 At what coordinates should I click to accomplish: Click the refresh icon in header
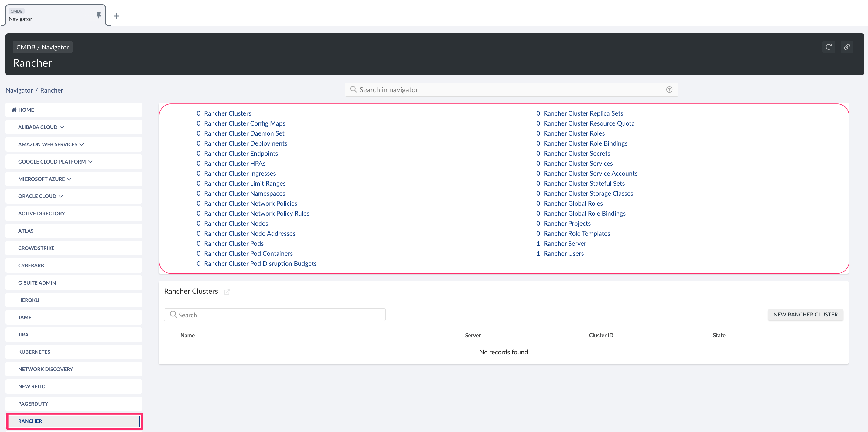tap(828, 47)
